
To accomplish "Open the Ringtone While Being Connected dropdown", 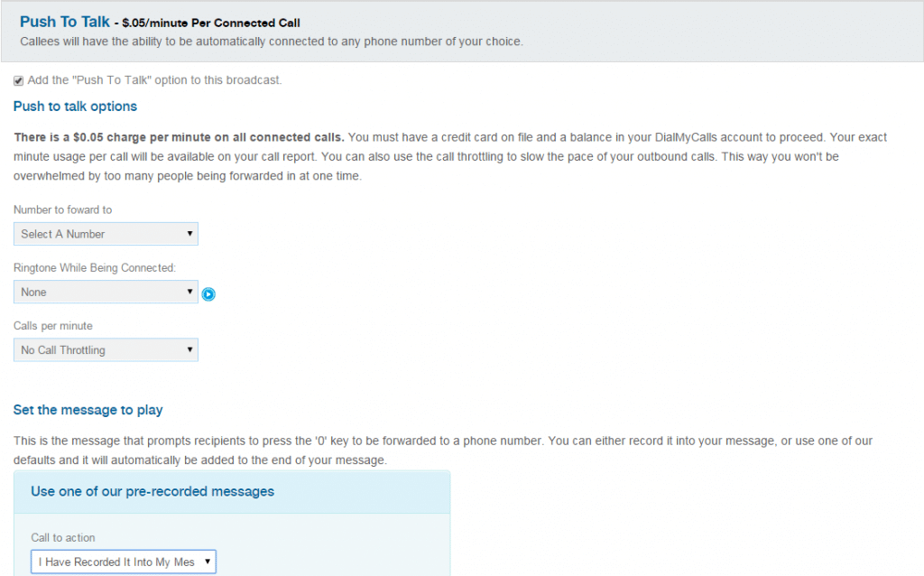I will 105,292.
